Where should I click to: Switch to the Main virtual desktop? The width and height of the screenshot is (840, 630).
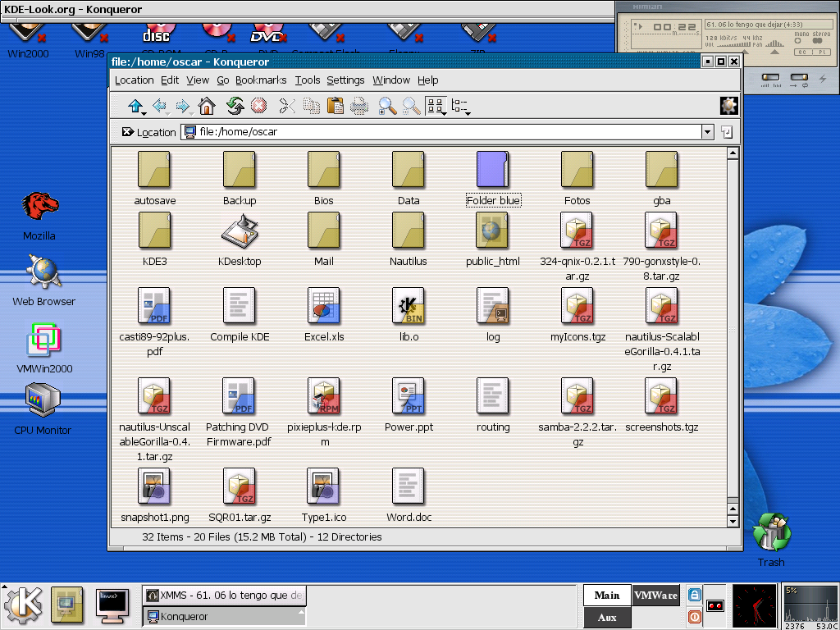[607, 596]
